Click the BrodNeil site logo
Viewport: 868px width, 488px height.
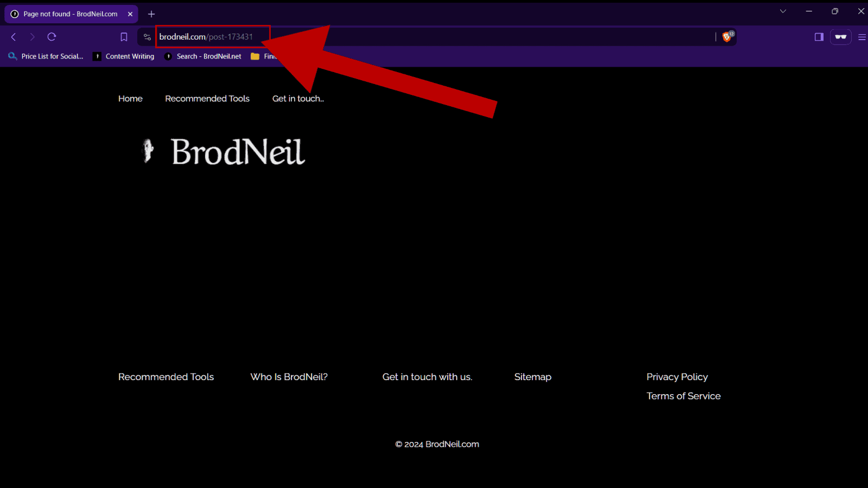point(224,151)
